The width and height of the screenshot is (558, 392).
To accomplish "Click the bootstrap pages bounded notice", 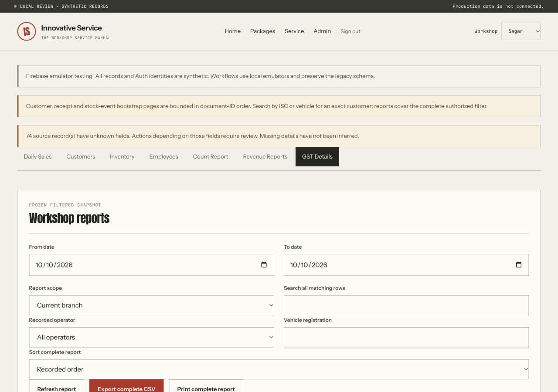I will point(279,106).
